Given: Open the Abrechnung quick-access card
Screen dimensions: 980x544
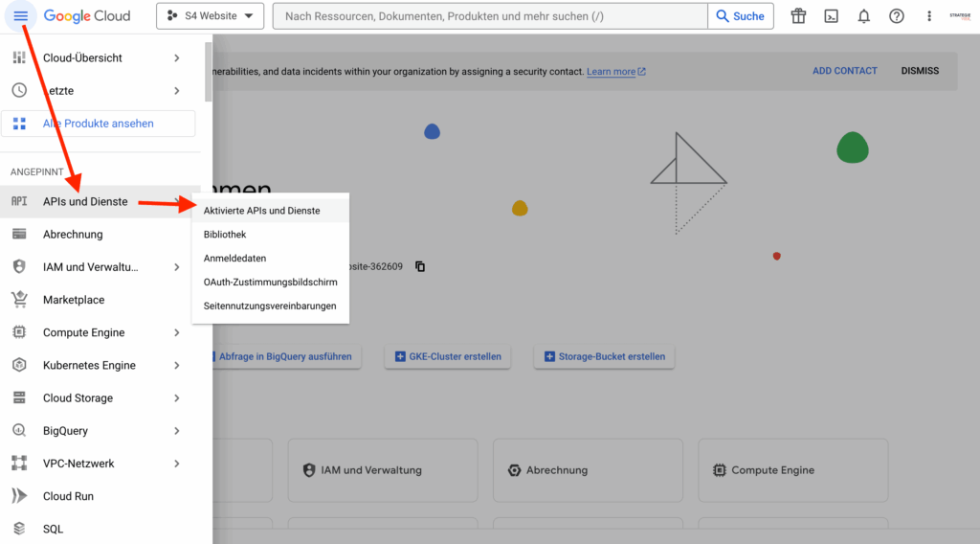Looking at the screenshot, I should (x=588, y=470).
